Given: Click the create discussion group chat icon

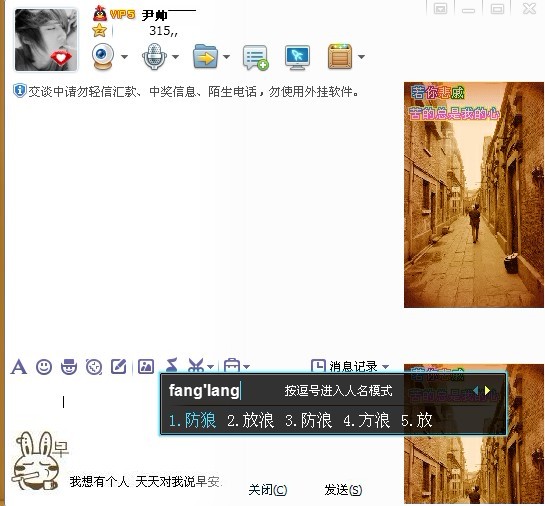Looking at the screenshot, I should click(x=255, y=57).
